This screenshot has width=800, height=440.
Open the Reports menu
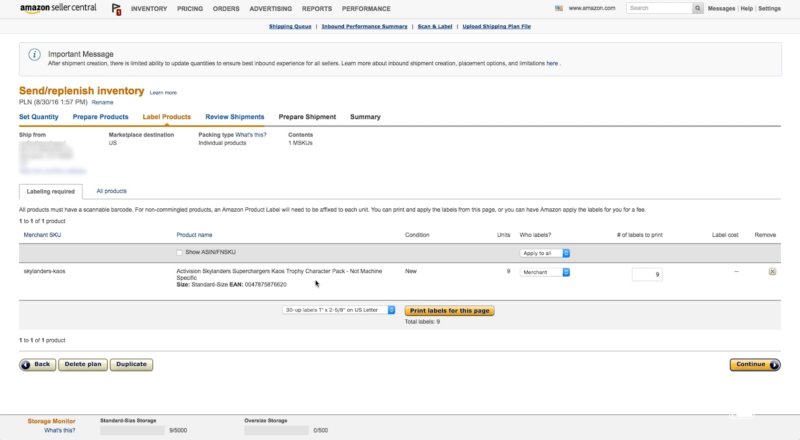[x=317, y=9]
